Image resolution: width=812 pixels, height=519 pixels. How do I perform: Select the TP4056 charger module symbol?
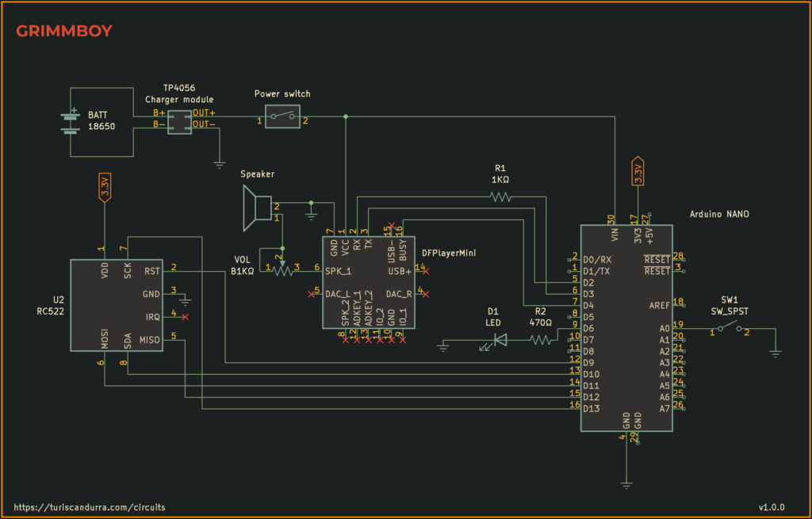(x=180, y=122)
